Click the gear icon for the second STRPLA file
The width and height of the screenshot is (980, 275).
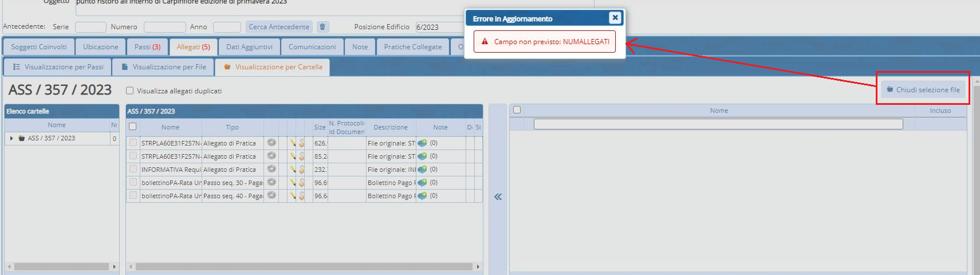[x=271, y=156]
